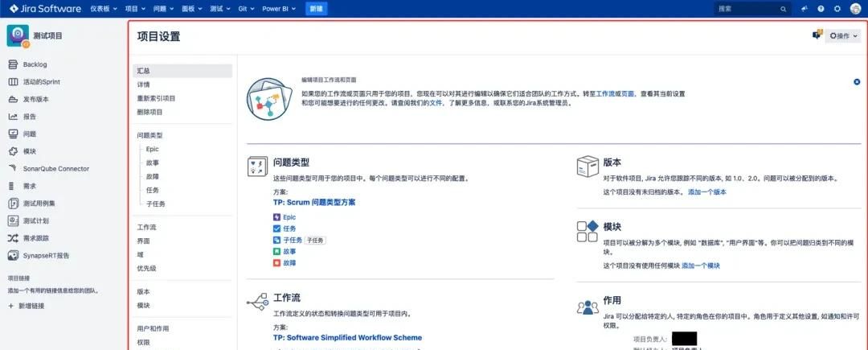868x350 pixels.
Task: Open the 故事 issue type link
Action: (x=289, y=251)
